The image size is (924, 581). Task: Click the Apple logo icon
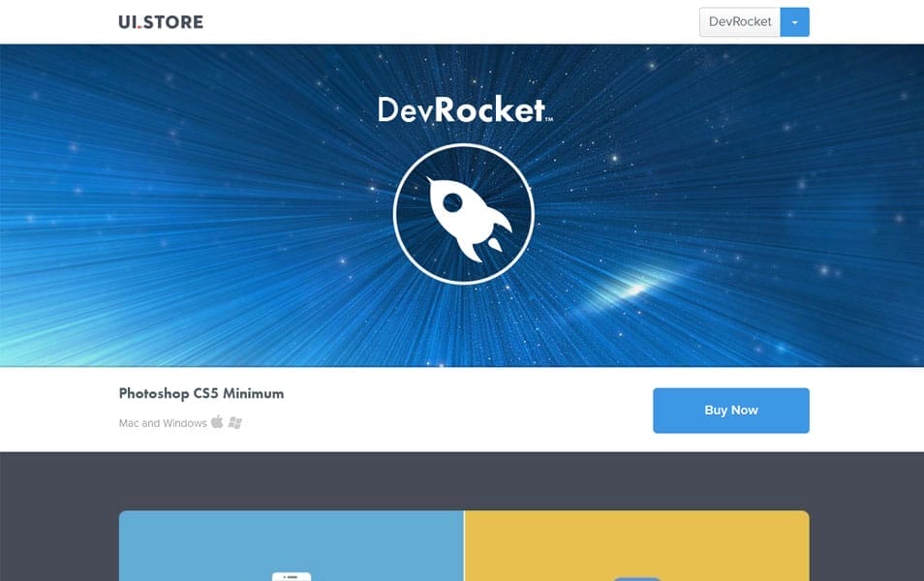tap(218, 421)
